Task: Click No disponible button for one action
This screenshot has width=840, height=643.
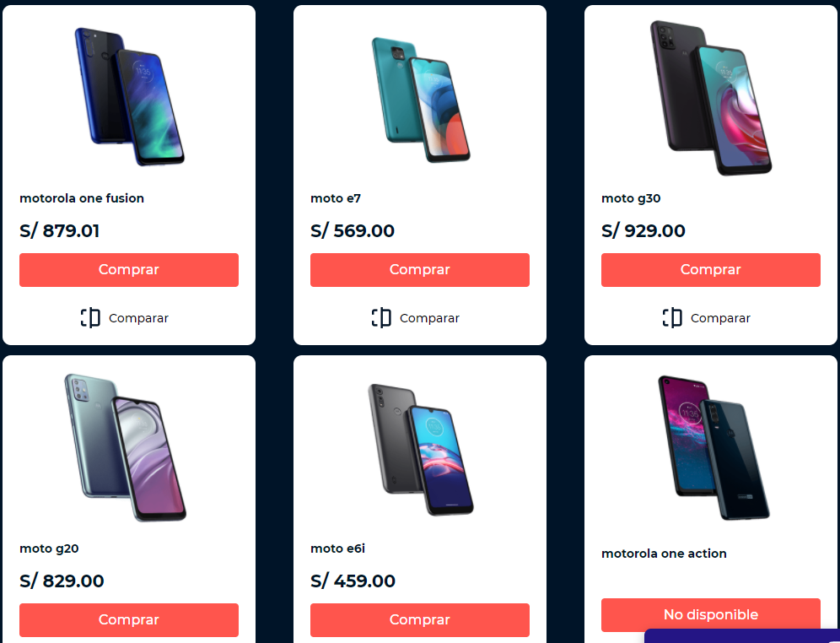Action: (x=711, y=614)
